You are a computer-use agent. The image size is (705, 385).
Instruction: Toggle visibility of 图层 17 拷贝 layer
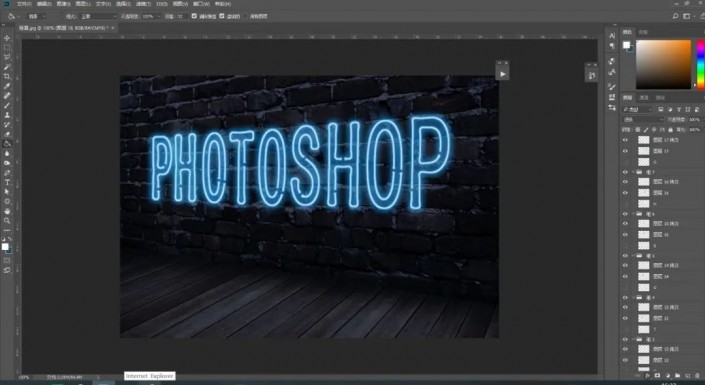[625, 140]
